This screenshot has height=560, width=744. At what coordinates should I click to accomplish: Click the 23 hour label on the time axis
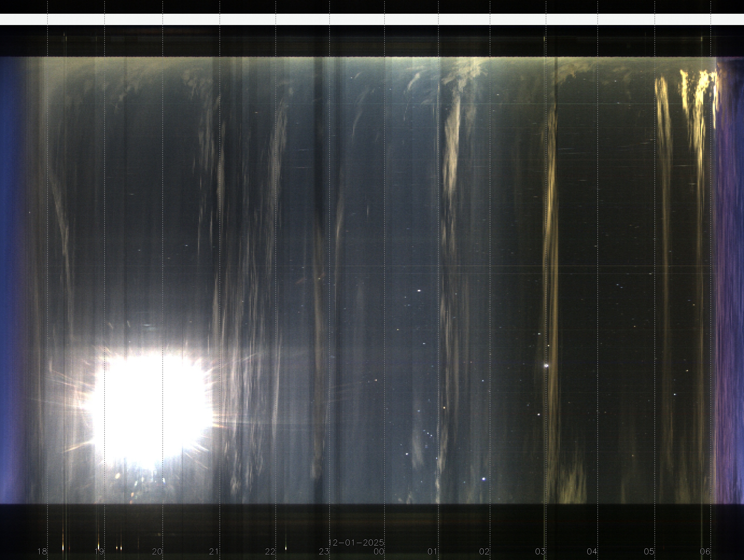click(x=324, y=552)
